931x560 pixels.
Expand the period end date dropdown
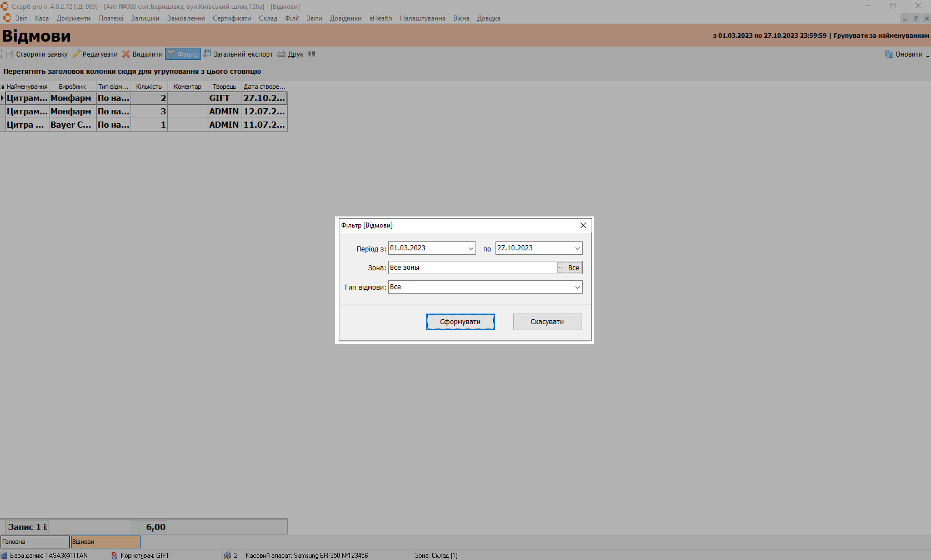(x=577, y=249)
